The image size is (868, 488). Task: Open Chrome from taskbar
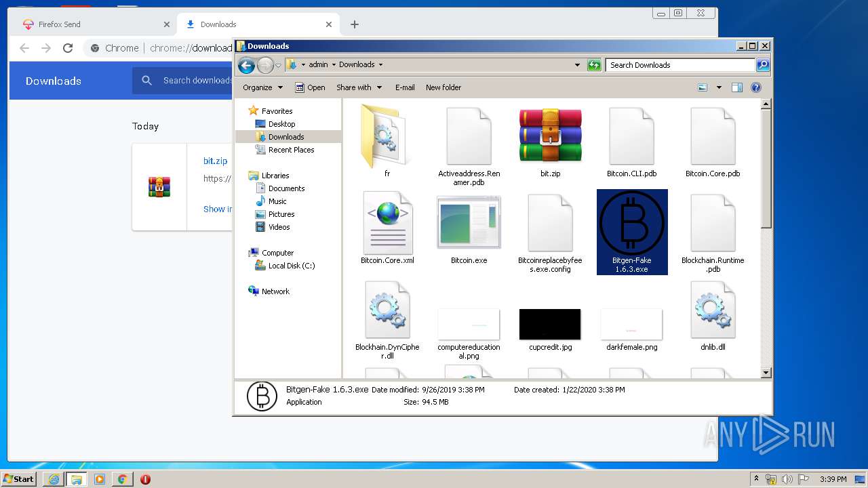[x=122, y=479]
